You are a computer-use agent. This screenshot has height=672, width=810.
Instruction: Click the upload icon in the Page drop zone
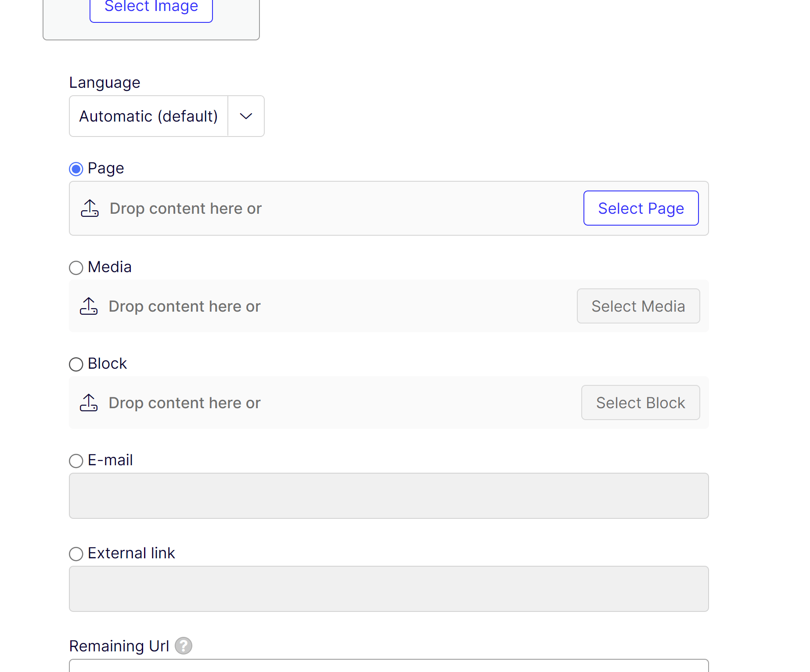90,208
